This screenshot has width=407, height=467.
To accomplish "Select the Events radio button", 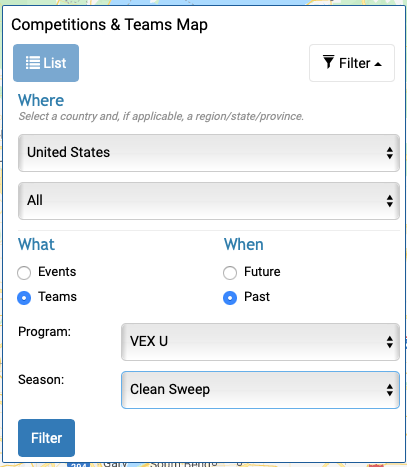I will click(24, 273).
